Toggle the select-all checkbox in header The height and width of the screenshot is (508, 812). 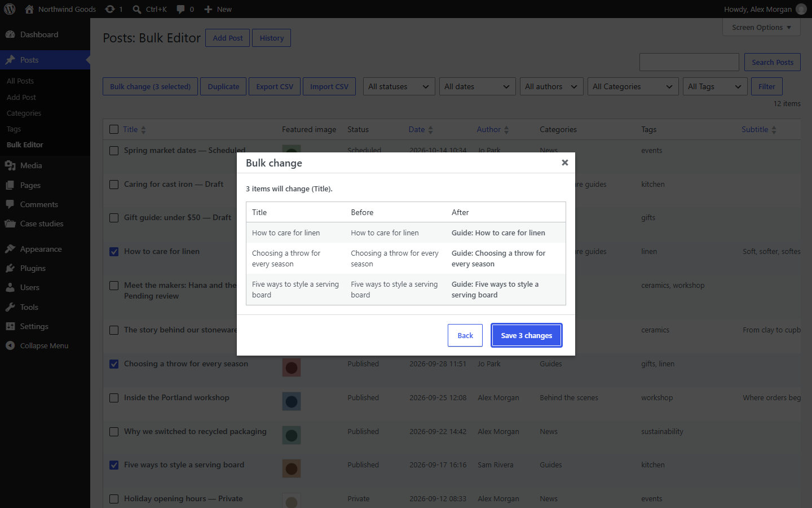(114, 129)
